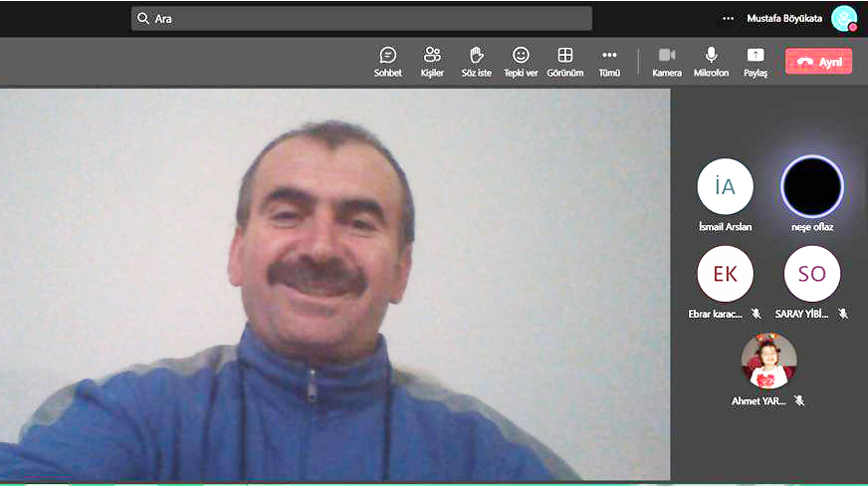Open Tümü more options
Viewport: 868px width, 486px height.
coord(609,62)
